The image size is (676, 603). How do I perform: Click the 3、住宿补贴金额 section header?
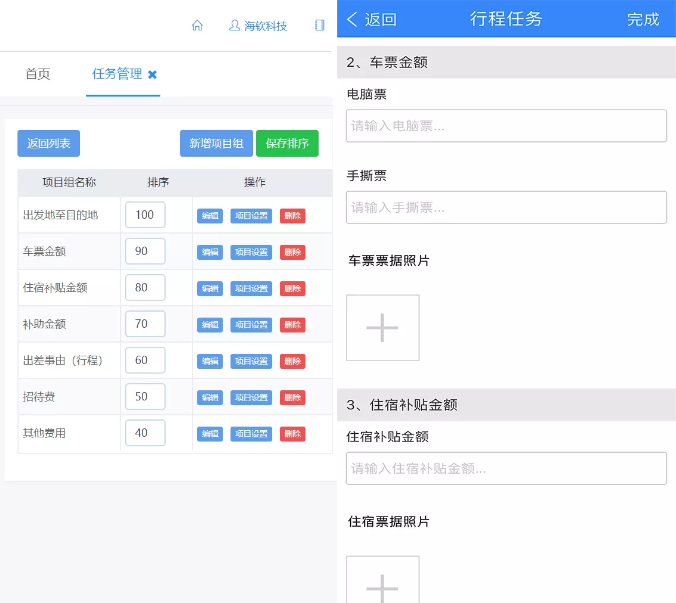tap(506, 405)
